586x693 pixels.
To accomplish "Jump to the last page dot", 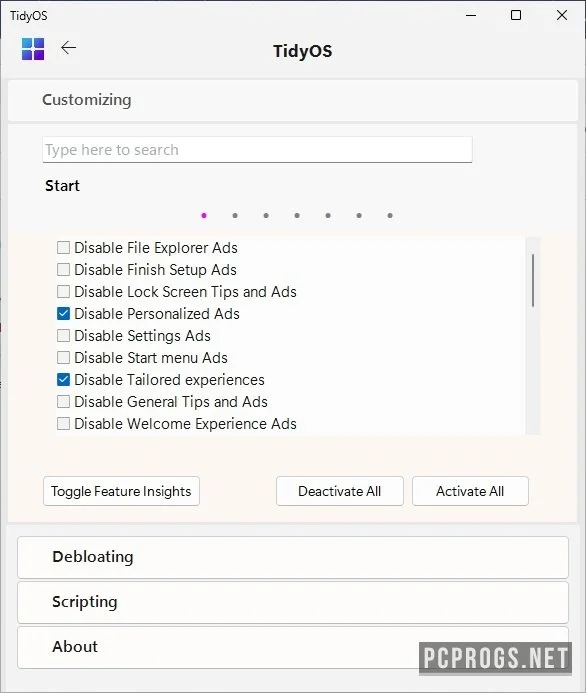I will click(x=390, y=216).
